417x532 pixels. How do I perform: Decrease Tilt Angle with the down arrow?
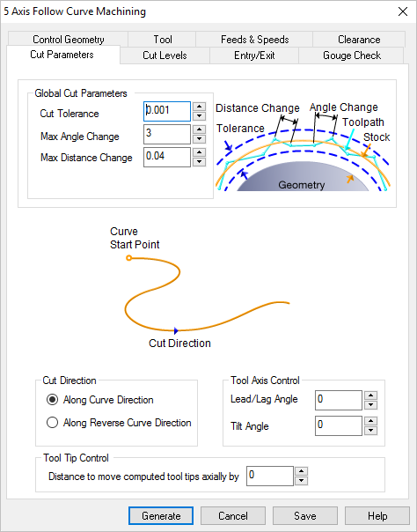371,431
